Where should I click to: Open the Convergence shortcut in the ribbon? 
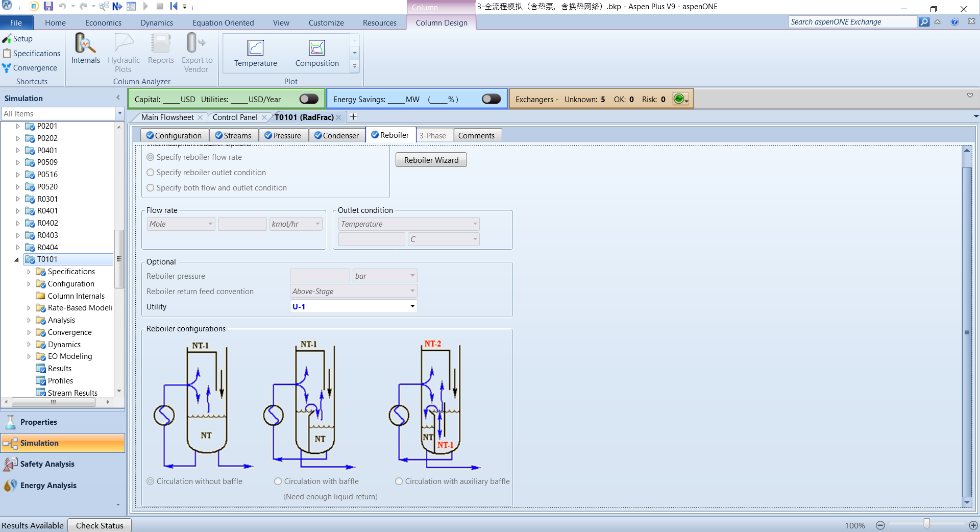pos(30,68)
